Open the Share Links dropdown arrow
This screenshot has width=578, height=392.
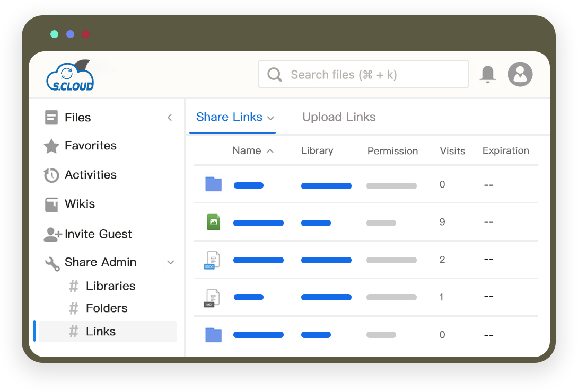click(270, 118)
